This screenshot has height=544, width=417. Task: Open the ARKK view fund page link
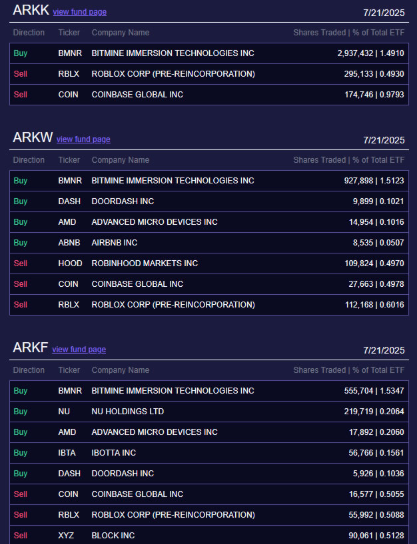(x=79, y=12)
